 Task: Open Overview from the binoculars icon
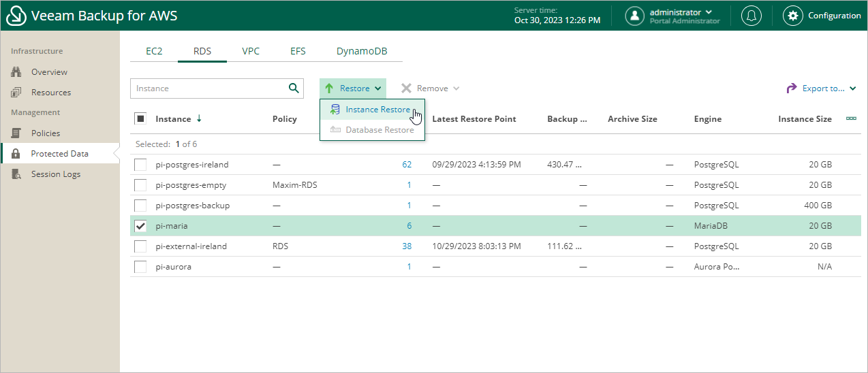(x=16, y=72)
